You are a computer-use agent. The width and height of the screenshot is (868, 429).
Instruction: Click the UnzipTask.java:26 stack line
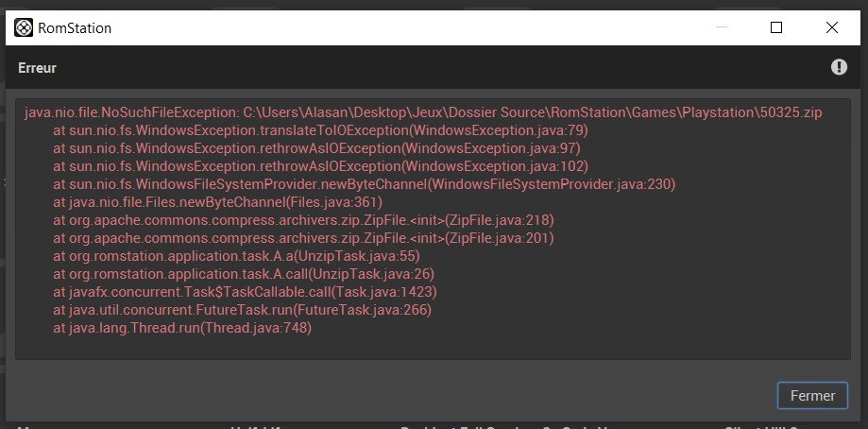click(x=244, y=274)
